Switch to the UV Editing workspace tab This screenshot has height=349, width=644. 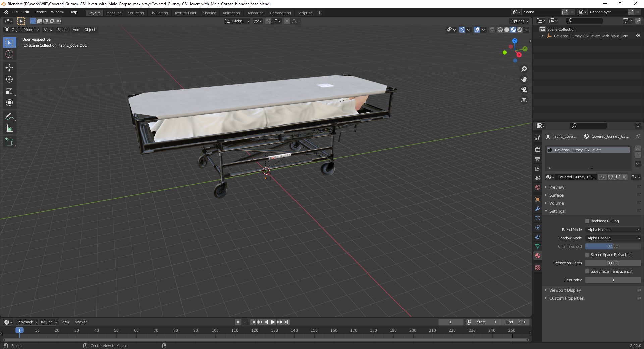point(159,13)
